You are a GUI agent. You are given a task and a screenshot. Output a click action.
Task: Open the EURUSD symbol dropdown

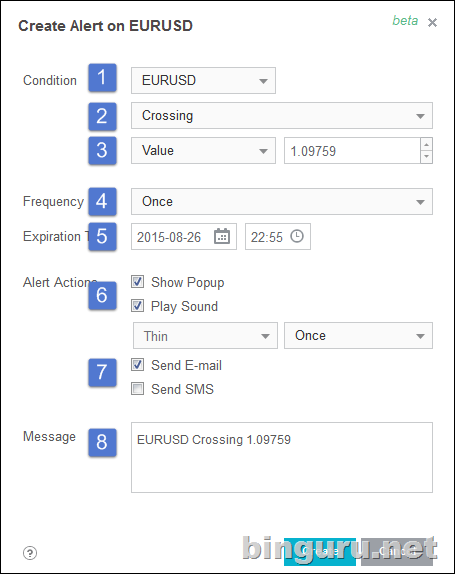[x=204, y=81]
